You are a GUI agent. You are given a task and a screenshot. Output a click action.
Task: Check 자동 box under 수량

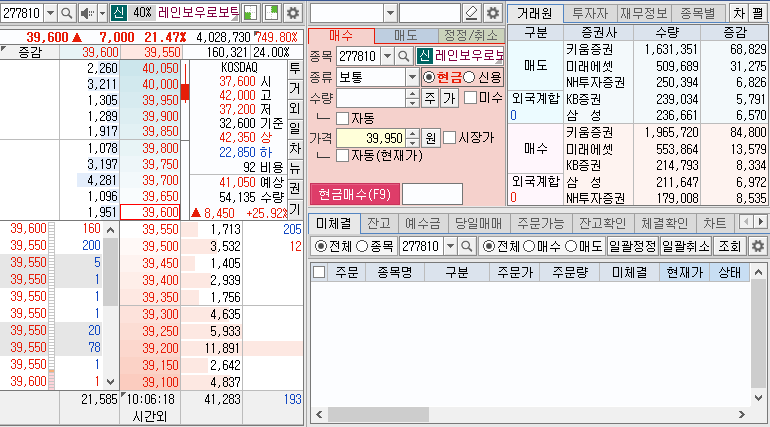coord(342,118)
